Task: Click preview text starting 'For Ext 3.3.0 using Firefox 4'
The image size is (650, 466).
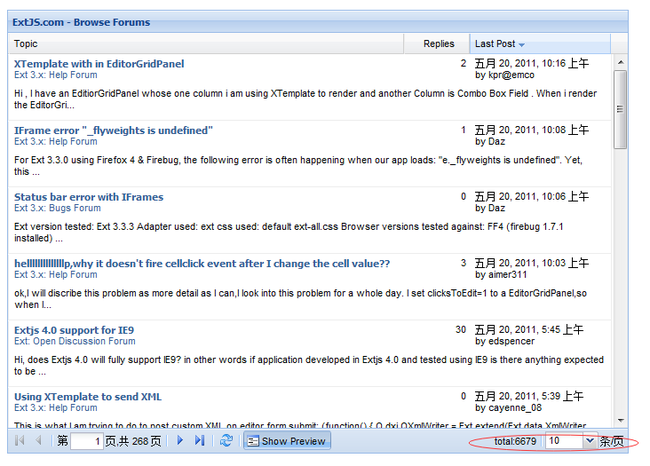Action: 298,166
